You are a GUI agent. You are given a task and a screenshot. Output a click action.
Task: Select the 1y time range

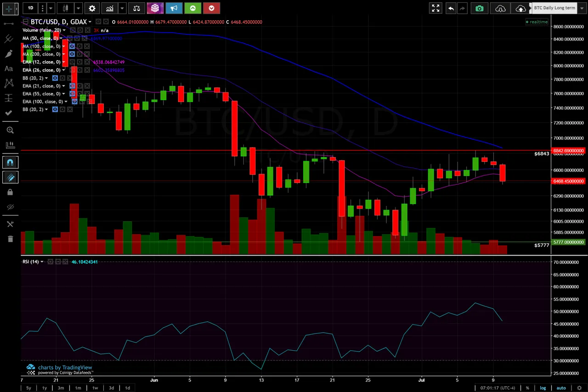click(x=45, y=388)
